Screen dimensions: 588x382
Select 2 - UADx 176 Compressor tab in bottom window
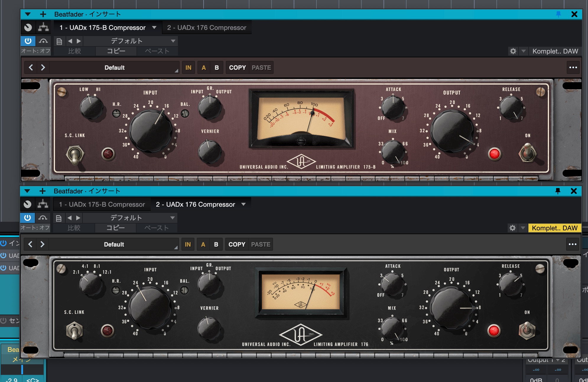pyautogui.click(x=195, y=204)
